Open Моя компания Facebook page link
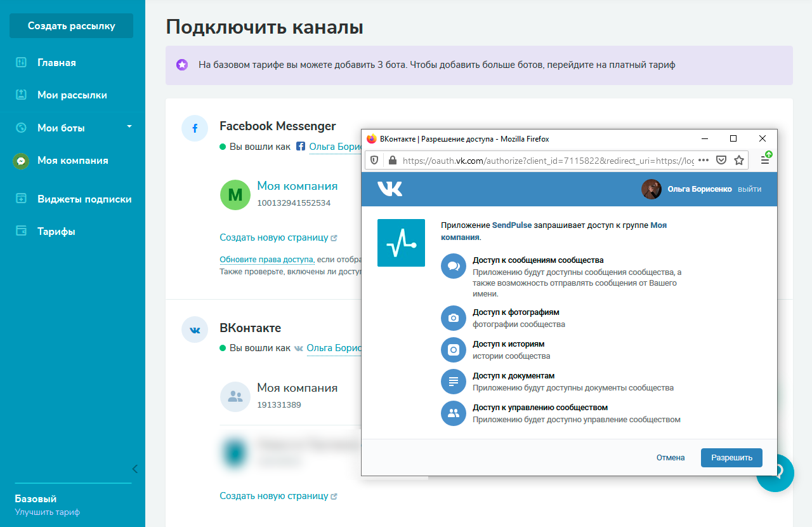The width and height of the screenshot is (812, 527). (x=298, y=186)
